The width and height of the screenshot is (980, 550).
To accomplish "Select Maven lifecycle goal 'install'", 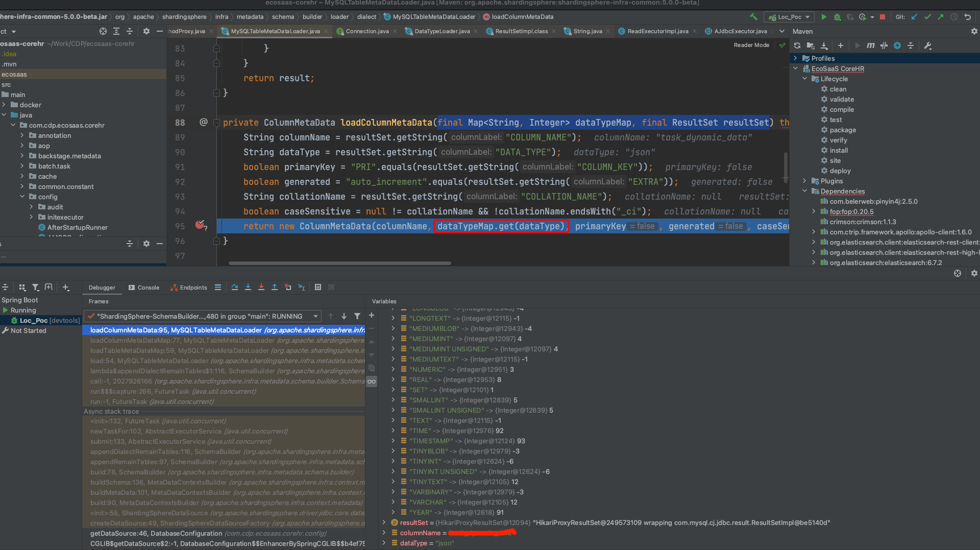I will pos(839,150).
